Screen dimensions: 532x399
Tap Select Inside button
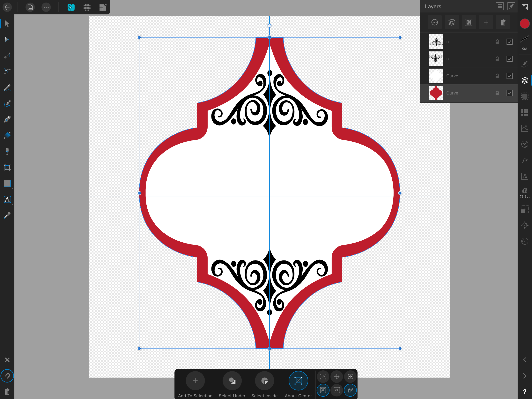tap(264, 384)
